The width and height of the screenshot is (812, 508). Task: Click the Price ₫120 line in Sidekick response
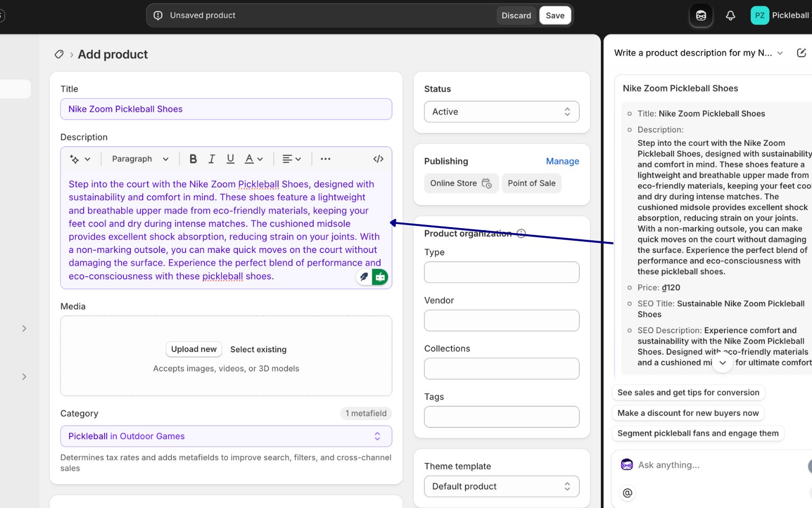point(659,288)
